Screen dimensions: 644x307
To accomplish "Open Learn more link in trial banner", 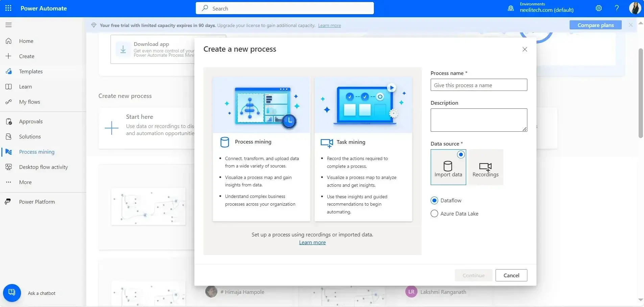I will pyautogui.click(x=329, y=25).
